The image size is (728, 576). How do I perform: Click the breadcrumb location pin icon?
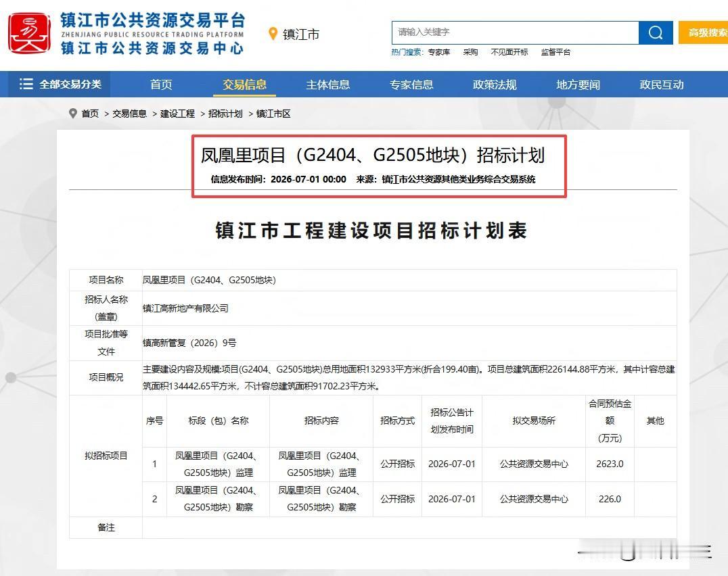72,113
